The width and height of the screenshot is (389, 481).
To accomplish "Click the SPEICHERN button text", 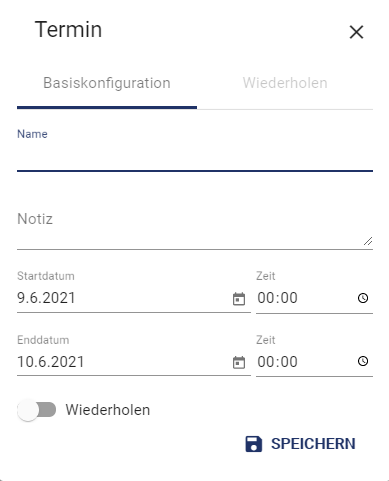I will click(313, 444).
